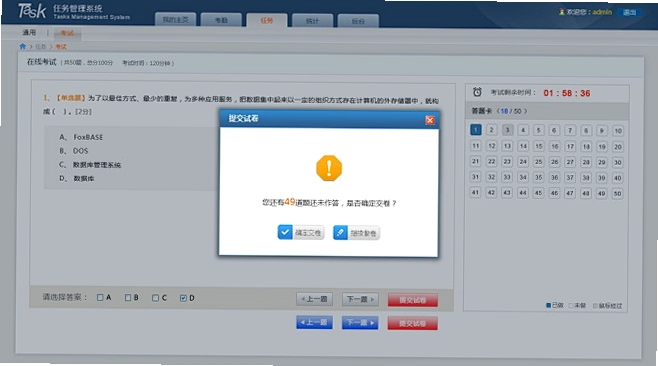Jump to question 47 on answer card

570,193
